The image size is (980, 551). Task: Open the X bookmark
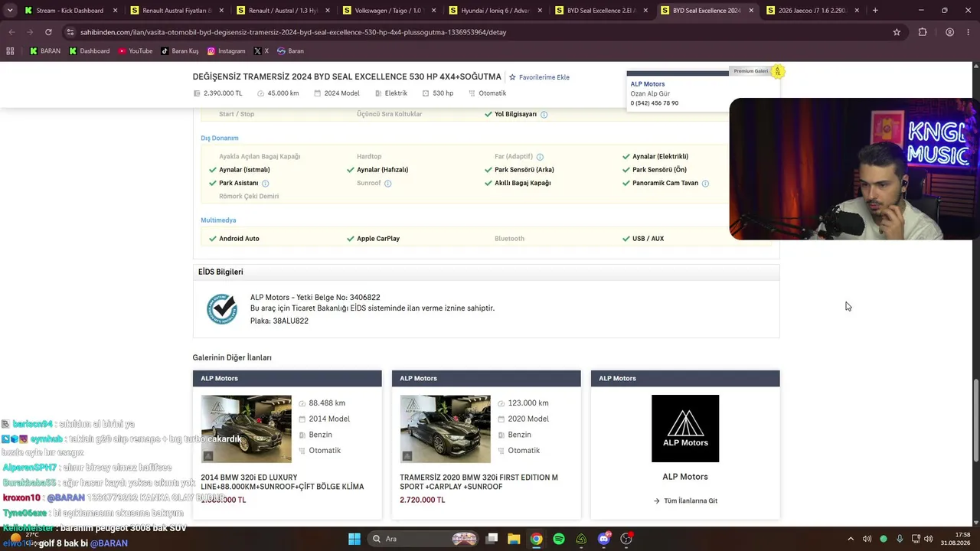pos(261,51)
